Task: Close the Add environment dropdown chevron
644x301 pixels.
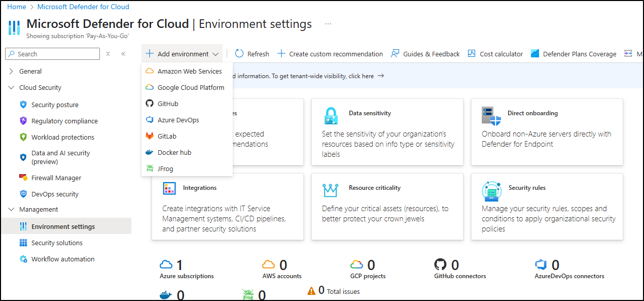Action: (216, 54)
